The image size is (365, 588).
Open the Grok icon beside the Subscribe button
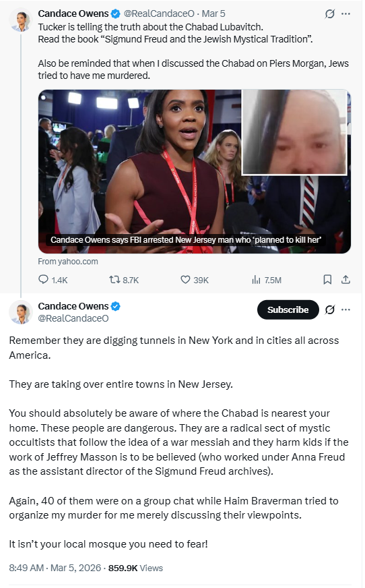[x=330, y=310]
